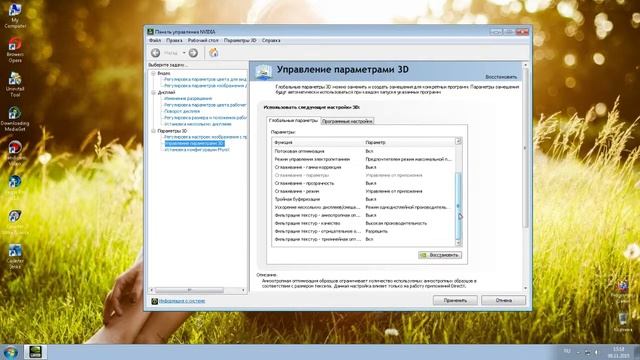640x360 pixels.
Task: Open video color adjustment task in tree
Action: tap(205, 79)
